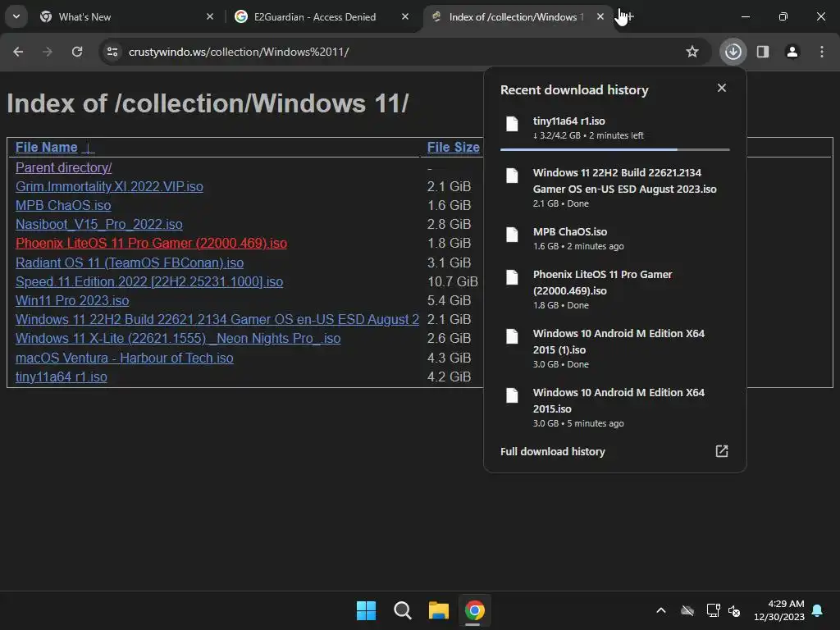Click the 5.4 GiB file size cell
Screen dimensions: 840x630
(449, 300)
